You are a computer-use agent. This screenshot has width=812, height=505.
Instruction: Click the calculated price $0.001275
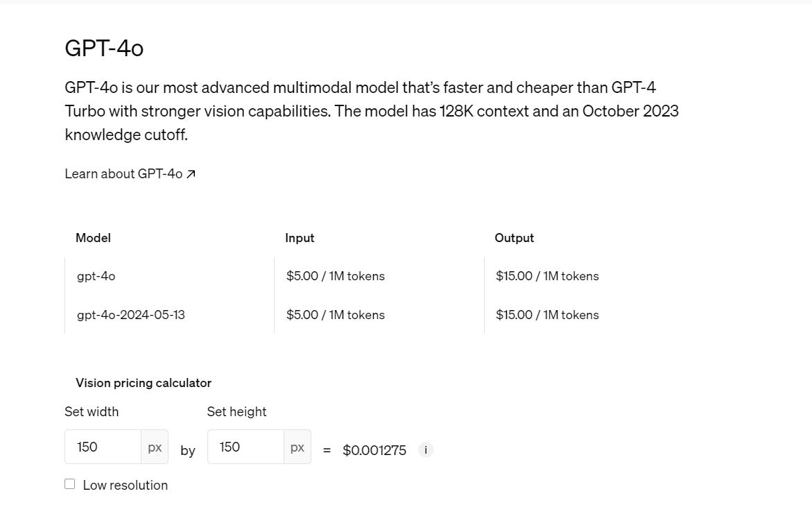coord(374,450)
